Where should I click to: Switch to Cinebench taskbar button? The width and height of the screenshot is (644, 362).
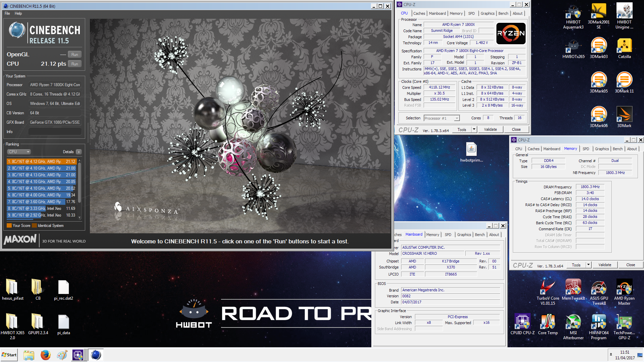(x=96, y=355)
